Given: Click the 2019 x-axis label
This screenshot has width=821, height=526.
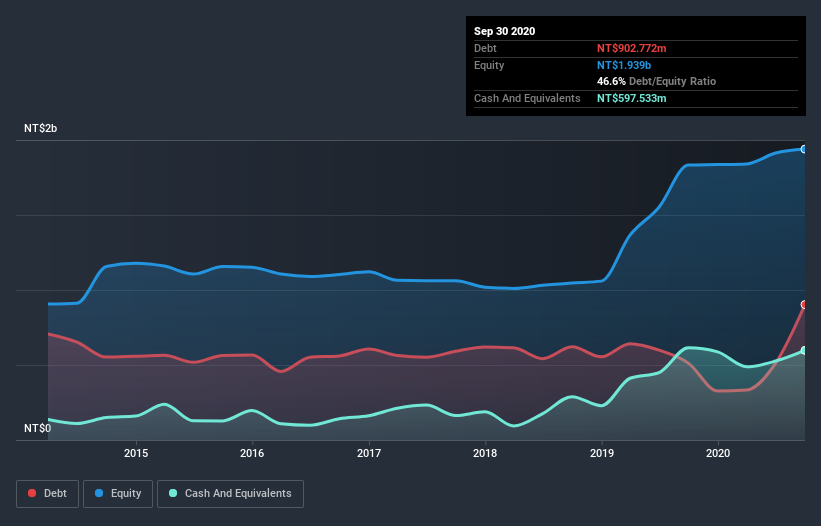Looking at the screenshot, I should click(x=602, y=453).
